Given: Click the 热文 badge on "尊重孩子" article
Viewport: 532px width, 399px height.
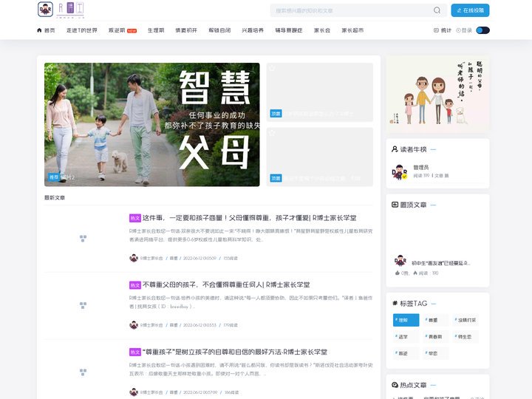Looking at the screenshot, I should click(x=135, y=352).
